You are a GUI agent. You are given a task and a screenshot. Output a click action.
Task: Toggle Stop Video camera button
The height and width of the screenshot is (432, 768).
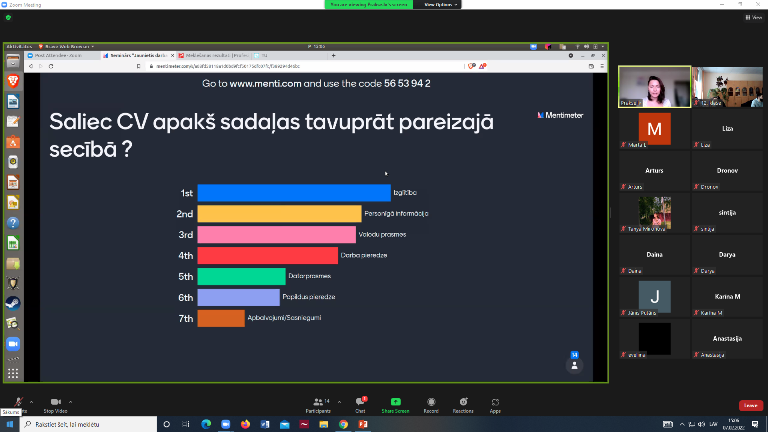point(55,401)
